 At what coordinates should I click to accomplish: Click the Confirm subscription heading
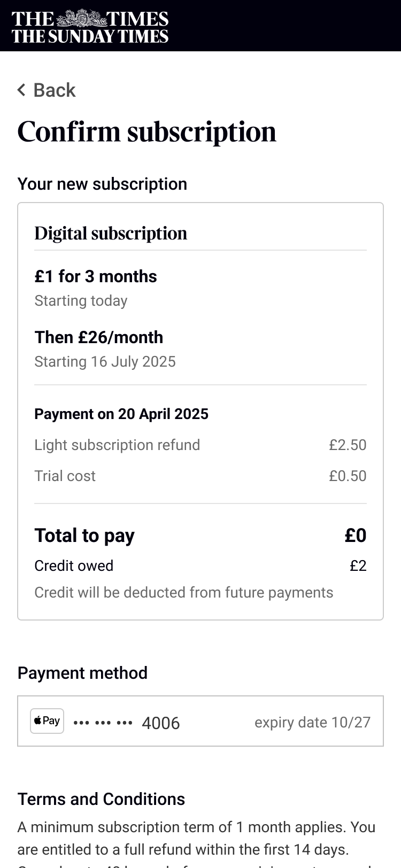(x=146, y=131)
